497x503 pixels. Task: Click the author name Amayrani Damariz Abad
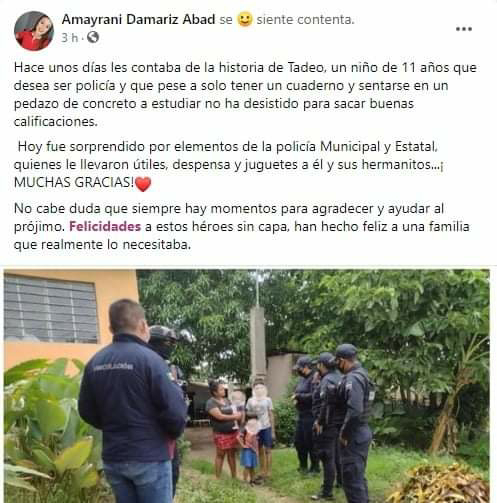click(x=138, y=19)
